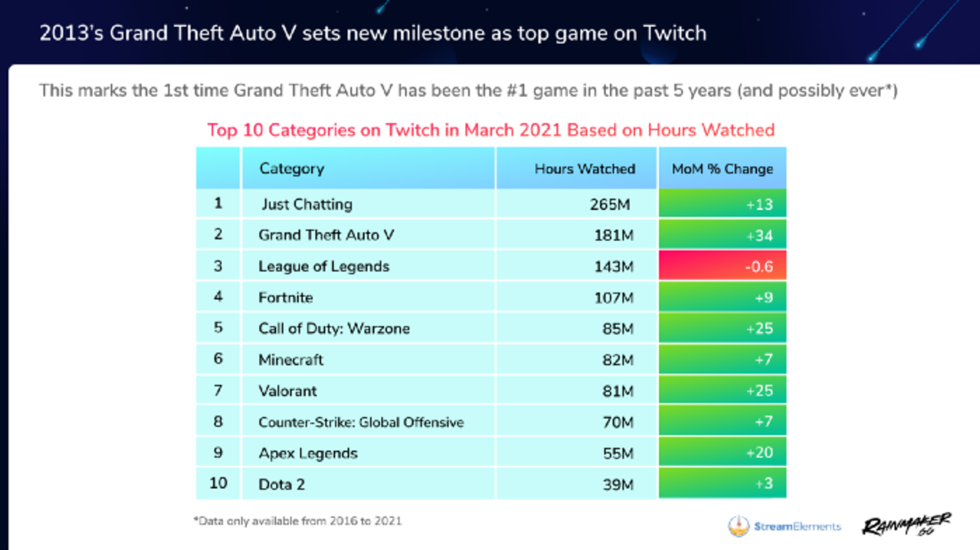980x550 pixels.
Task: Select the Just Chatting row
Action: click(x=492, y=205)
